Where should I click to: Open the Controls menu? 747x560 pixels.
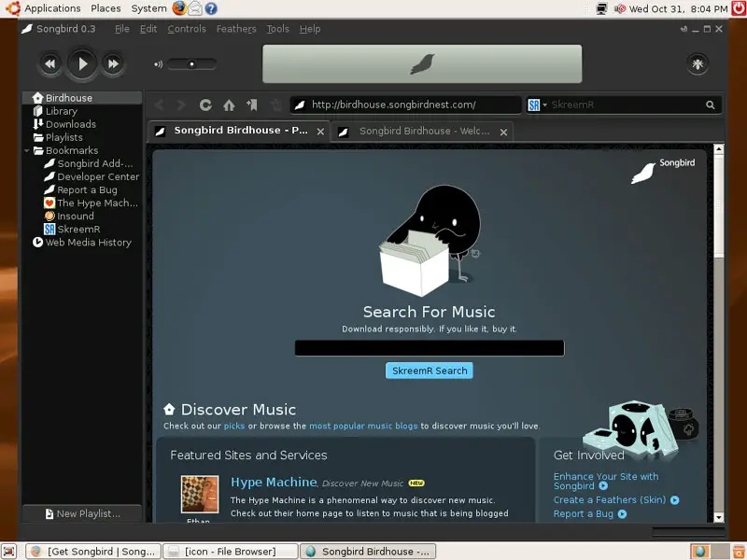(x=187, y=29)
